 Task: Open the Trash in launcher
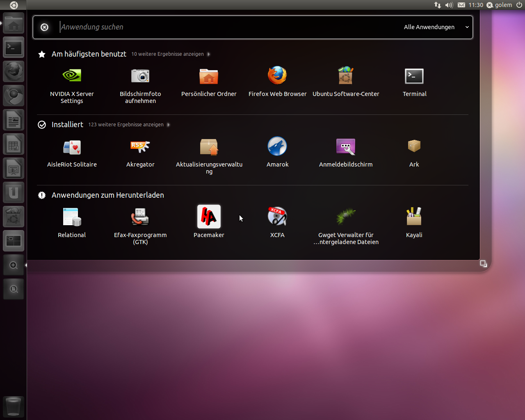pyautogui.click(x=14, y=407)
